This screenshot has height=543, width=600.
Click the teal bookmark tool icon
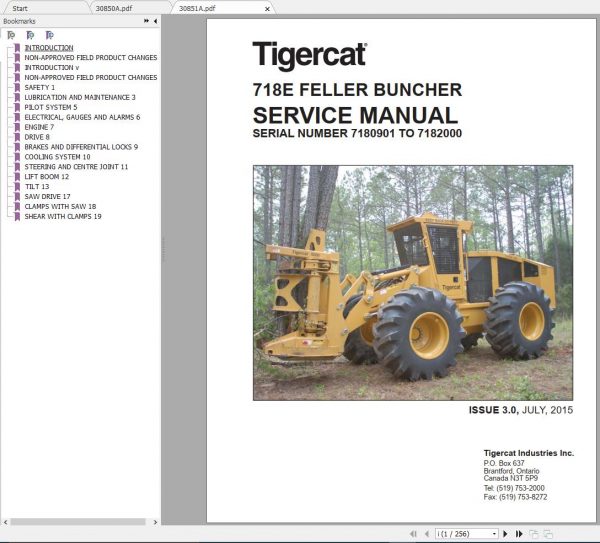point(30,35)
